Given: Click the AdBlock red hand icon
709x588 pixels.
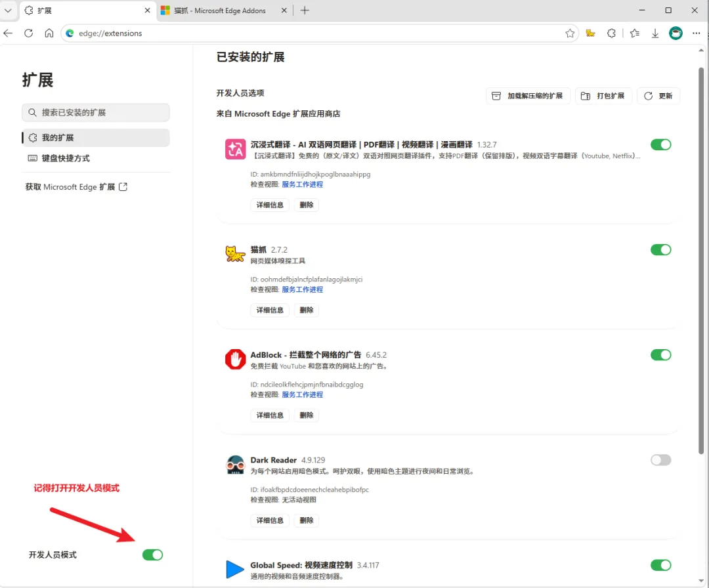Looking at the screenshot, I should (235, 360).
